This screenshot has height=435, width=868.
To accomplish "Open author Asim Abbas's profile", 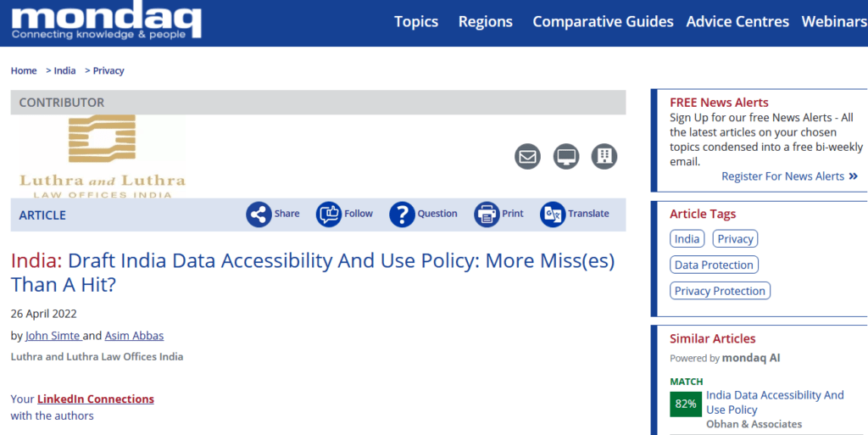I will [134, 336].
